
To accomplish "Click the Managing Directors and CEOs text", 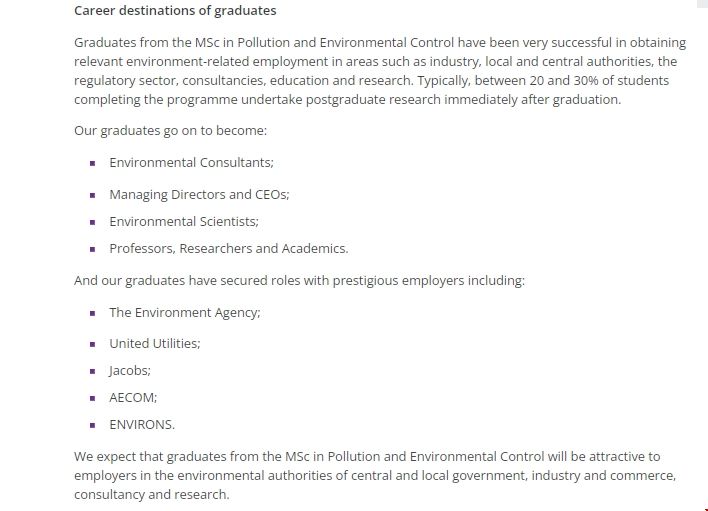I will pyautogui.click(x=199, y=195).
